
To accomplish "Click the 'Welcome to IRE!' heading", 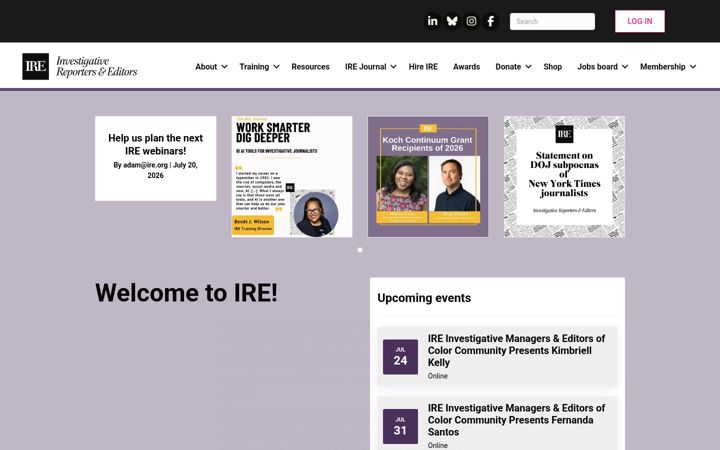I will point(186,293).
